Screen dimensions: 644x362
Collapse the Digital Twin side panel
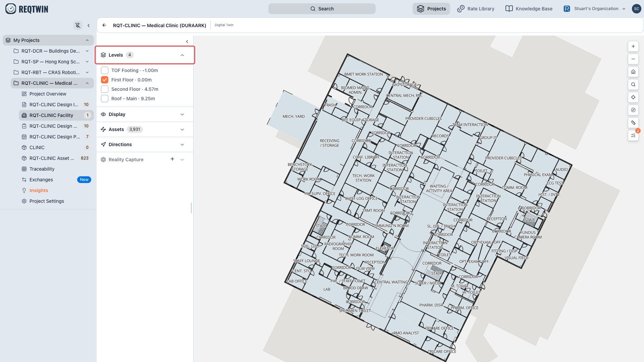tap(187, 42)
